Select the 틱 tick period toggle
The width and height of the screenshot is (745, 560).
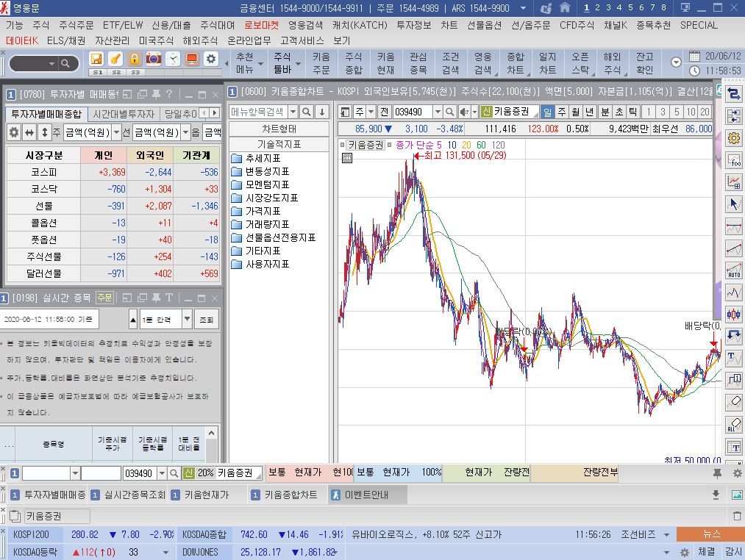point(633,112)
